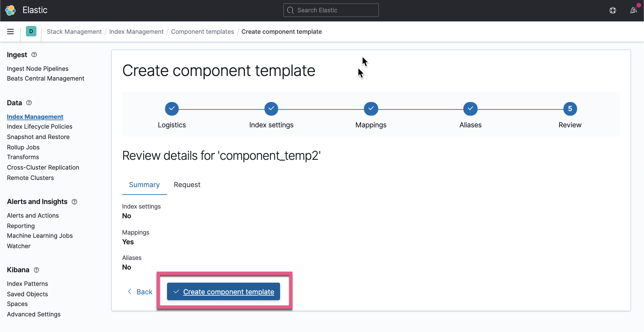This screenshot has width=644, height=332.
Task: Select the completed Logistics step checkmark
Action: coord(172,109)
